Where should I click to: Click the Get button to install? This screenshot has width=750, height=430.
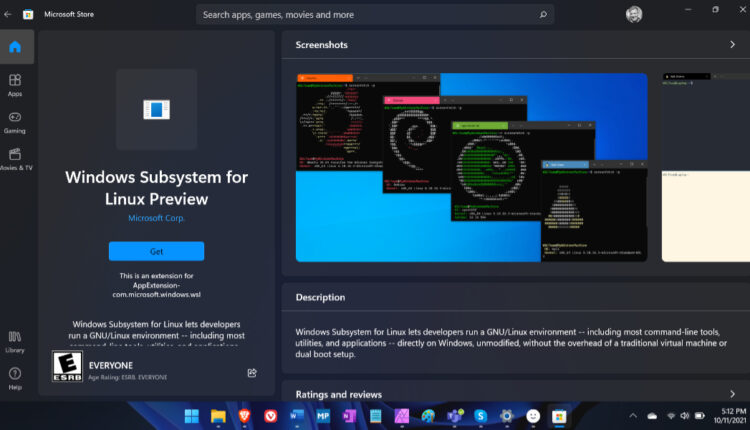point(156,251)
